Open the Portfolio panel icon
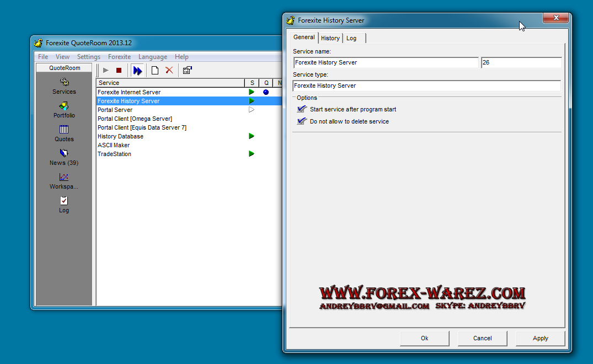The height and width of the screenshot is (364, 593). click(64, 106)
